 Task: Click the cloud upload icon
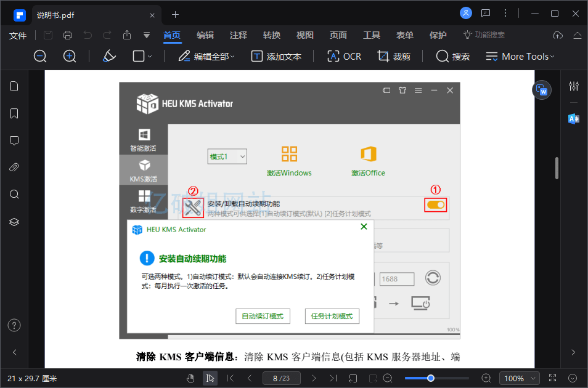tap(558, 35)
